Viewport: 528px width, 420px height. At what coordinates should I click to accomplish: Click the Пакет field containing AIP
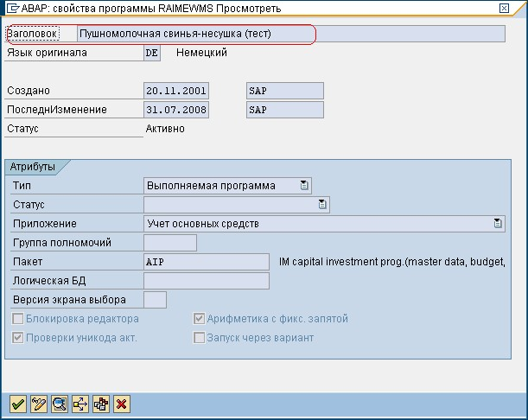coord(207,262)
